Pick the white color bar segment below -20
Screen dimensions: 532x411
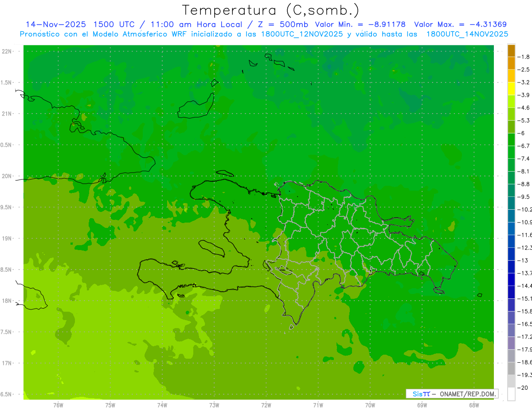[x=511, y=394]
